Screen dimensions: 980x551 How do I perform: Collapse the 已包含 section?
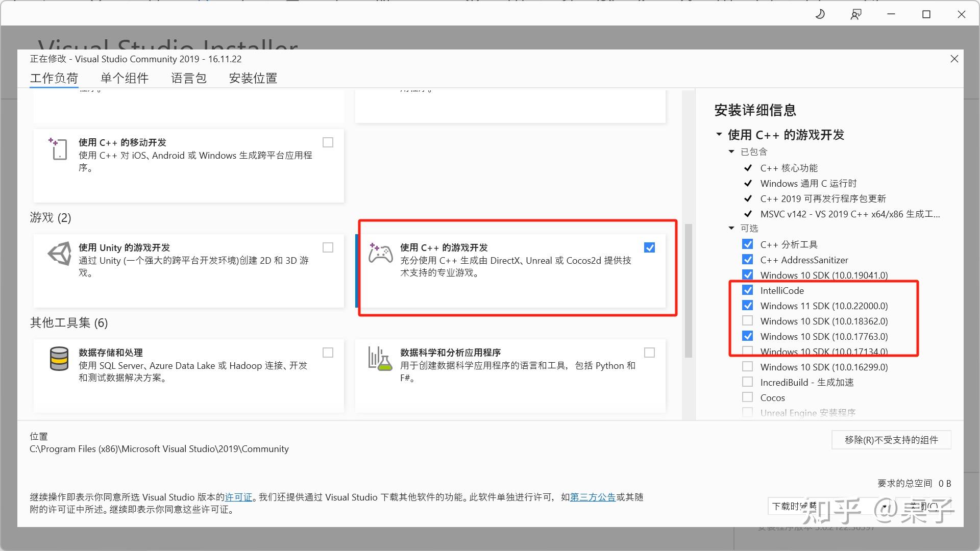[x=731, y=151]
